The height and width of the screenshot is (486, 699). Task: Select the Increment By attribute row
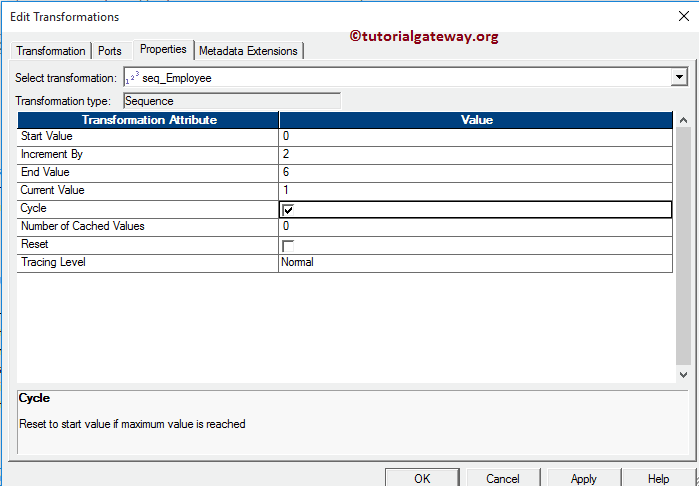[148, 155]
